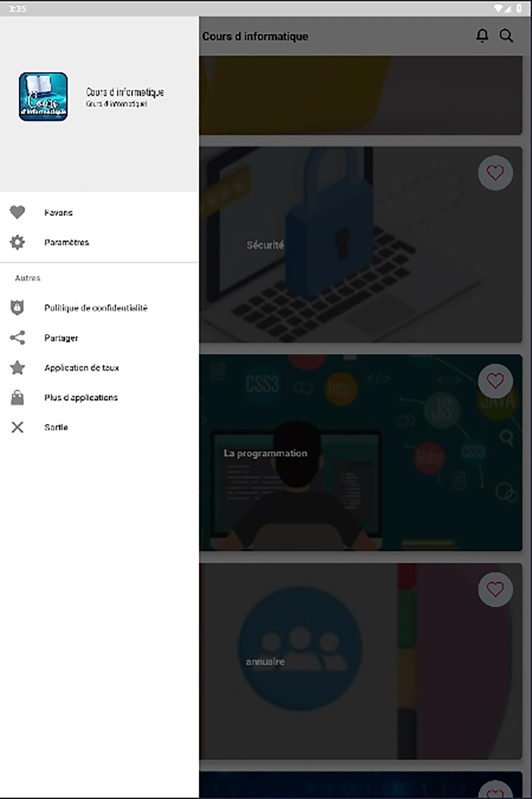
Task: Tap the Cours d'informatique app logo
Action: (43, 97)
